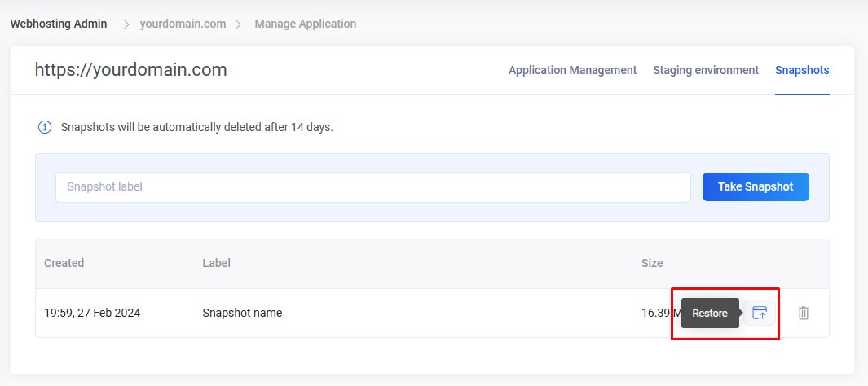Image resolution: width=868 pixels, height=386 pixels.
Task: Click the dark Restore tooltip label
Action: click(709, 314)
